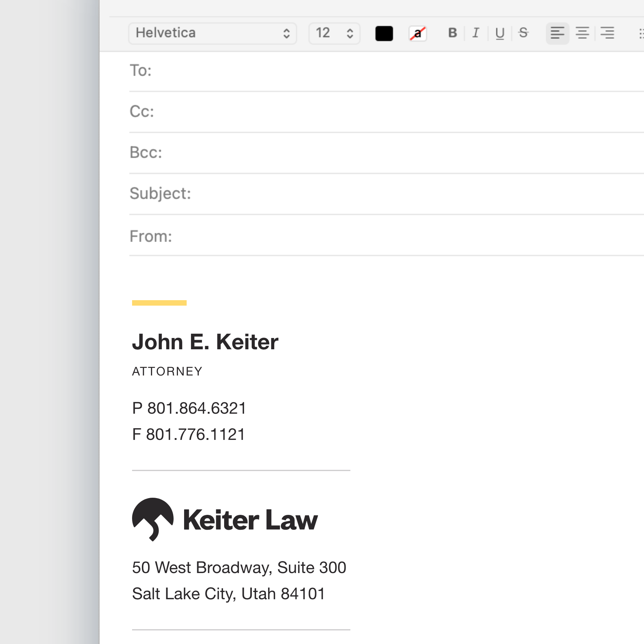Select the name John E. Keiter
This screenshot has height=644, width=644.
point(206,342)
